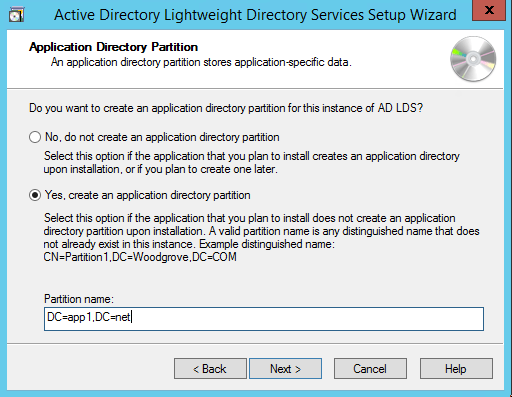Click the example name CN=Partition1,DC=Woodgrove,DC=COM
Screen dimensions: 512x397
point(140,257)
